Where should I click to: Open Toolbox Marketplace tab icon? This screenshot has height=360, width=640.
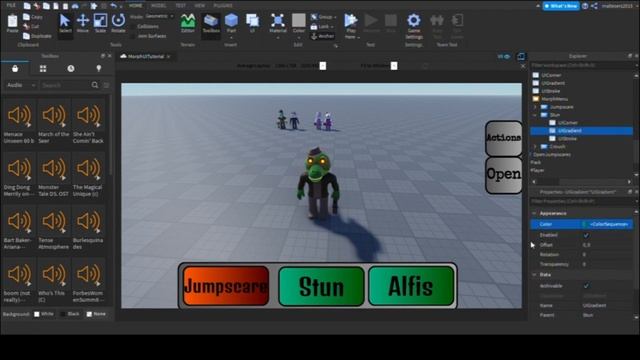(x=15, y=69)
